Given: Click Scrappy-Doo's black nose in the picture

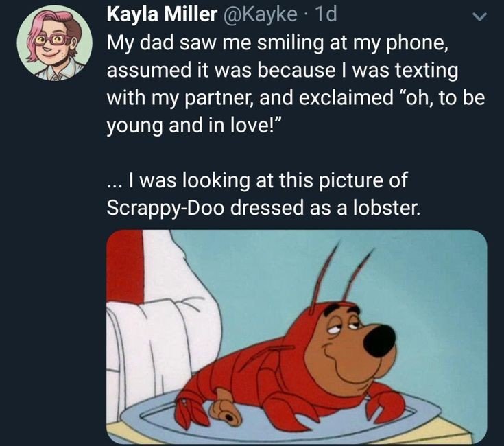Looking at the screenshot, I should [380, 340].
